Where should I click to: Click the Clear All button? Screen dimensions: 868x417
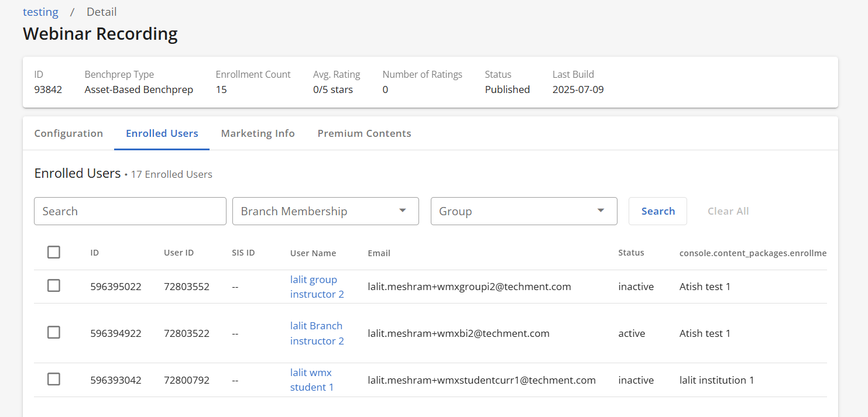point(728,211)
